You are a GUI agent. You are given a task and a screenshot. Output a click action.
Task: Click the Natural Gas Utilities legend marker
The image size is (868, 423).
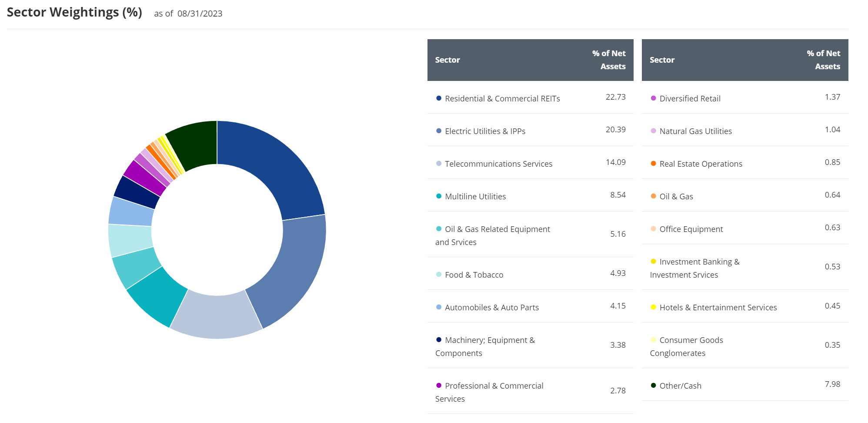point(654,131)
